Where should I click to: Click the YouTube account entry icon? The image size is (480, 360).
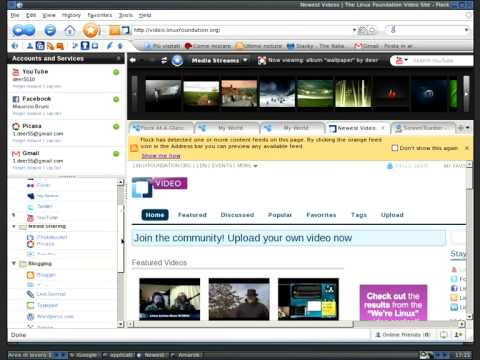click(16, 72)
